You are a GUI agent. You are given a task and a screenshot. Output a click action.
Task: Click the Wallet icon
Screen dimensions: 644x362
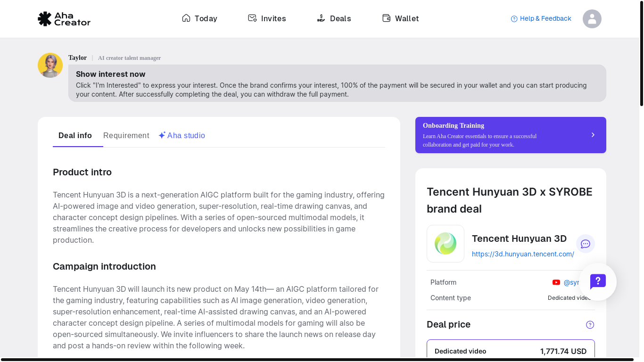pyautogui.click(x=386, y=18)
